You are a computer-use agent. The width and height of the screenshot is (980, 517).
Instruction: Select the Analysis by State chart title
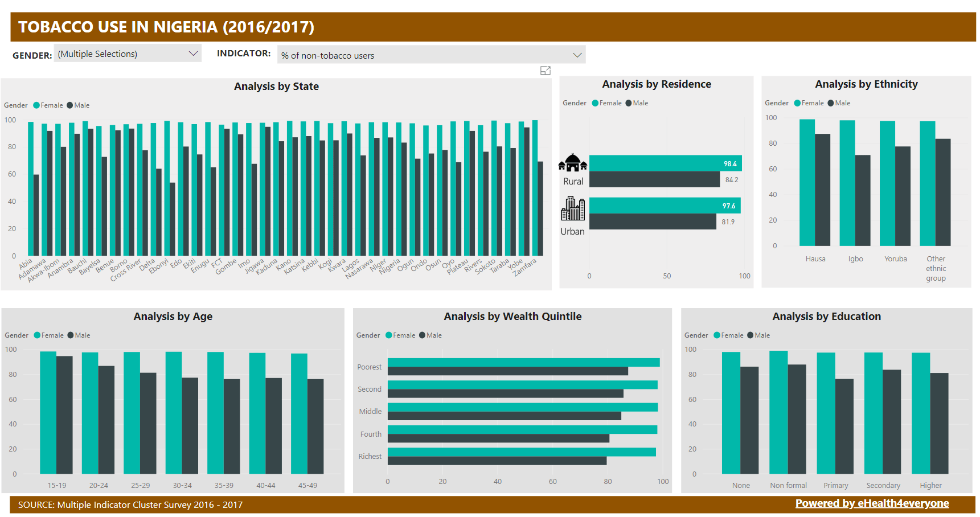coord(276,87)
